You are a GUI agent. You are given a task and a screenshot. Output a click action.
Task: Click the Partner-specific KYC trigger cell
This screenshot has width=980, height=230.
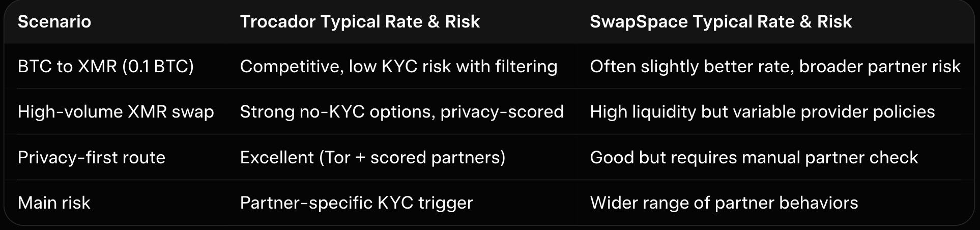click(x=356, y=203)
